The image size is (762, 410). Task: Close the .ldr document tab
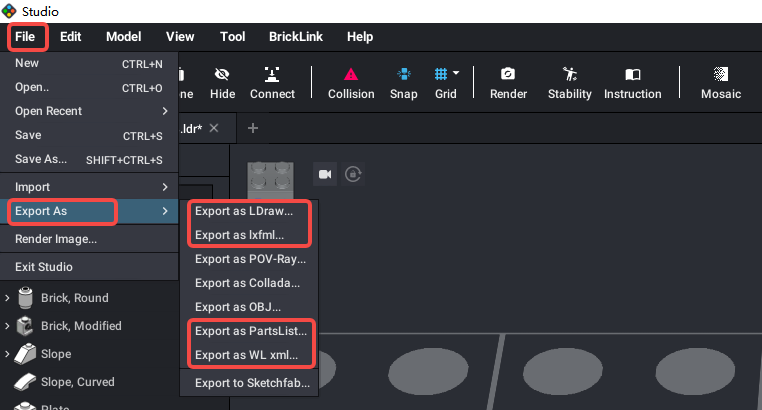point(214,128)
